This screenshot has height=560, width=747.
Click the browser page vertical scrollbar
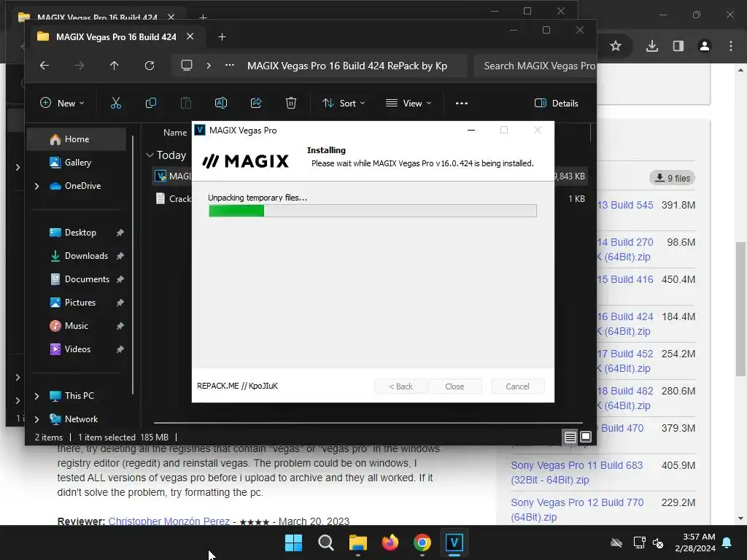[740, 308]
